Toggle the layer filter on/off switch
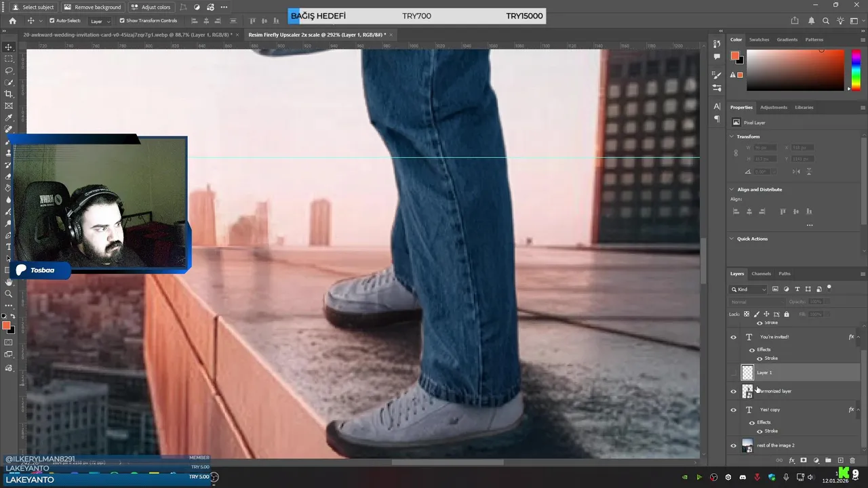The width and height of the screenshot is (868, 488). [829, 288]
